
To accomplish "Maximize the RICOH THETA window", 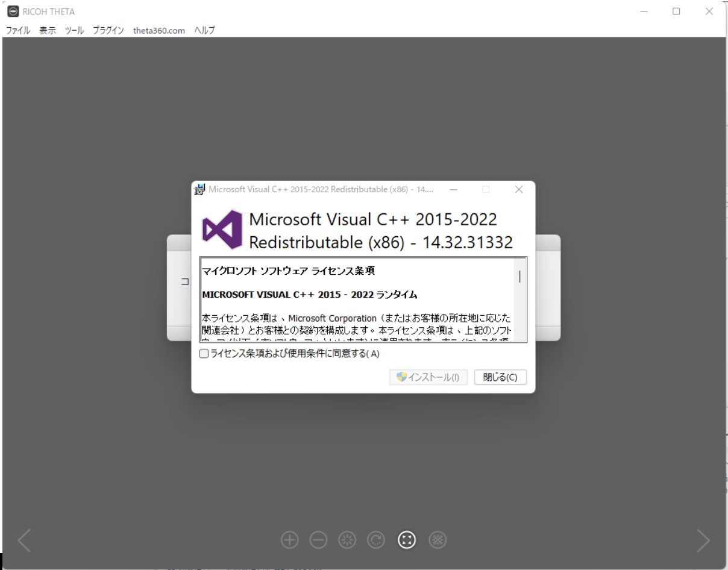I will pos(676,11).
